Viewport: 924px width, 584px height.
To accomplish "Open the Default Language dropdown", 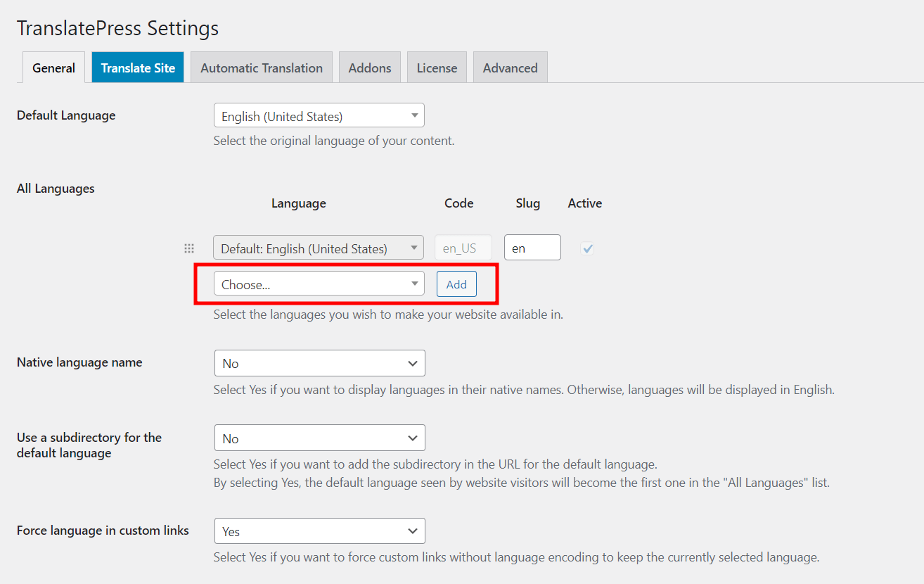I will click(x=319, y=115).
